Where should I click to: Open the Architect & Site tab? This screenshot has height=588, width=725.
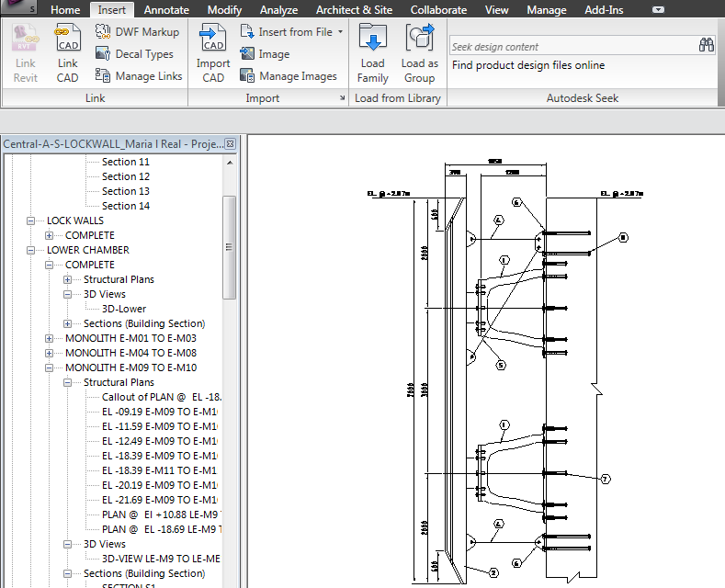(354, 10)
